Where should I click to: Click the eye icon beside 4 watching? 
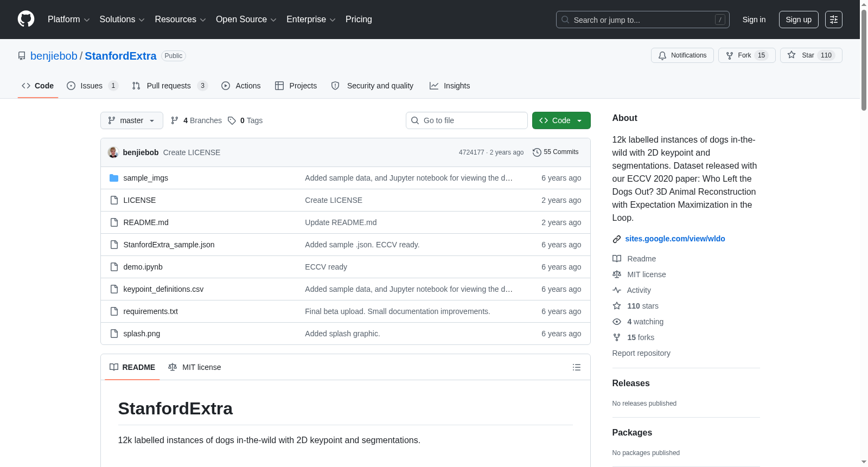pos(617,322)
